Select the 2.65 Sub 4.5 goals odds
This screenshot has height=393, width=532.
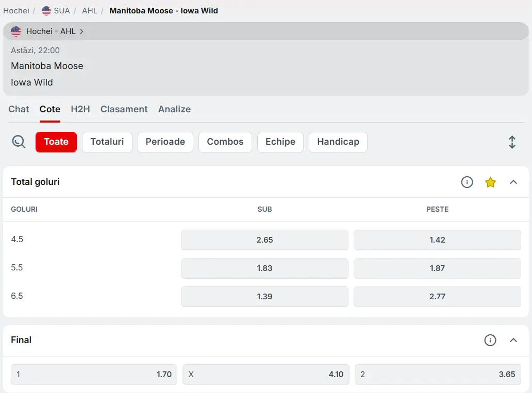pos(264,240)
